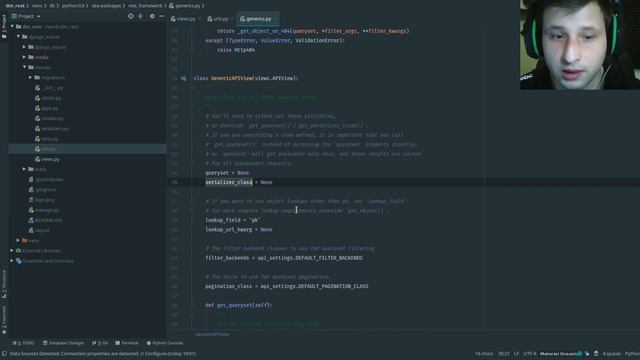The image size is (640, 360).
Task: Click the line number 35 in gutter
Action: 174,182
